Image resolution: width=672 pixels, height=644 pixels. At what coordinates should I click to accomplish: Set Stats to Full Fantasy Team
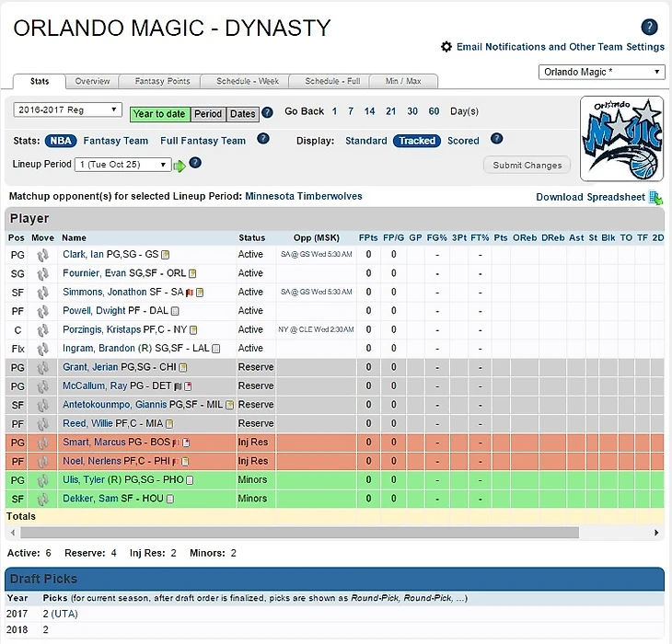point(203,141)
